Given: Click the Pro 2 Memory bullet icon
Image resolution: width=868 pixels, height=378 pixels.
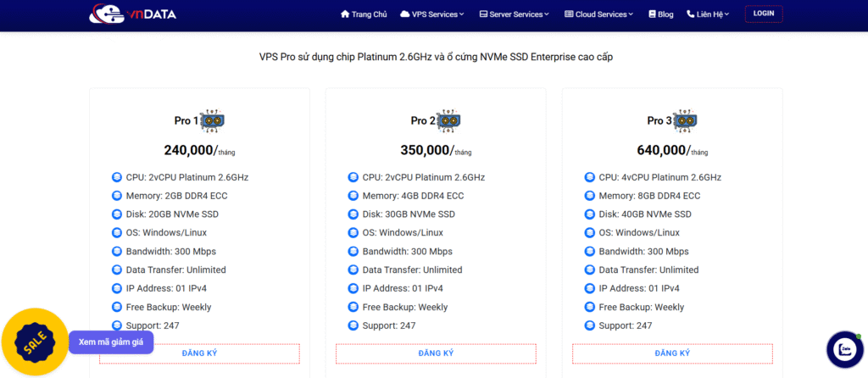Looking at the screenshot, I should (x=353, y=196).
